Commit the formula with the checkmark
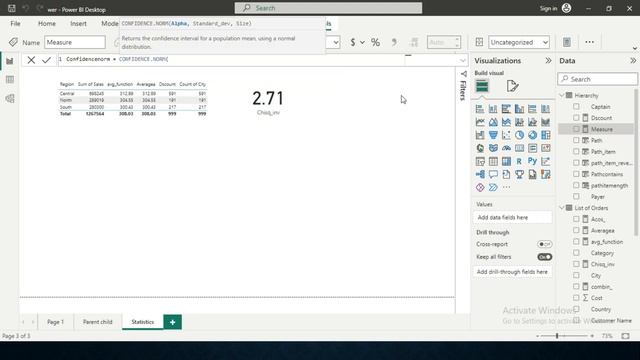 point(47,60)
